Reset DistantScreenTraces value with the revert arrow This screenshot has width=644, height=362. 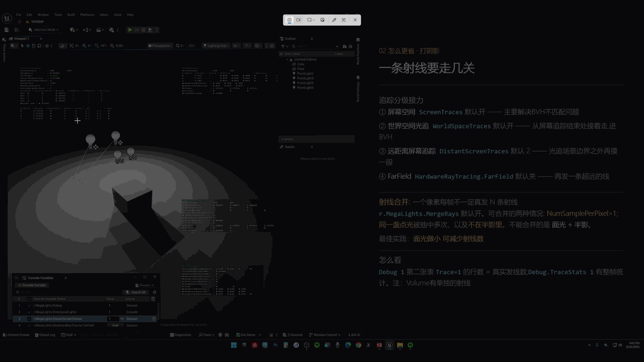click(x=122, y=319)
